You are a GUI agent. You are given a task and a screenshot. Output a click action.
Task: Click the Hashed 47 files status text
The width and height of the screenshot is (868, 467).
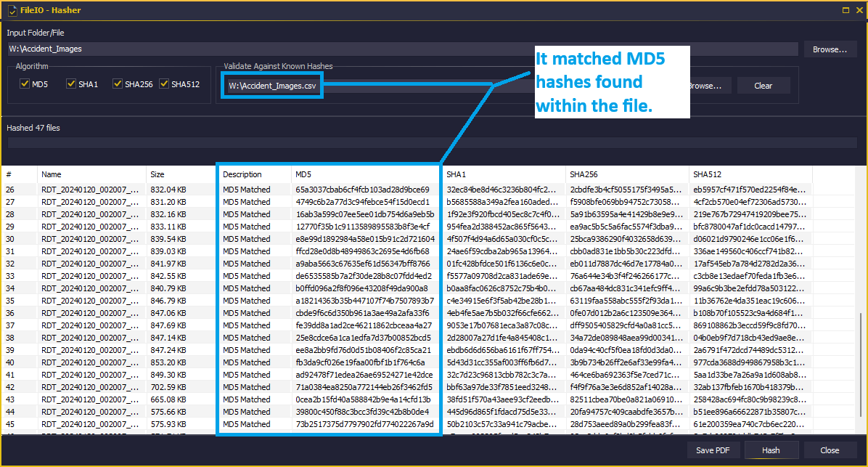coord(33,128)
